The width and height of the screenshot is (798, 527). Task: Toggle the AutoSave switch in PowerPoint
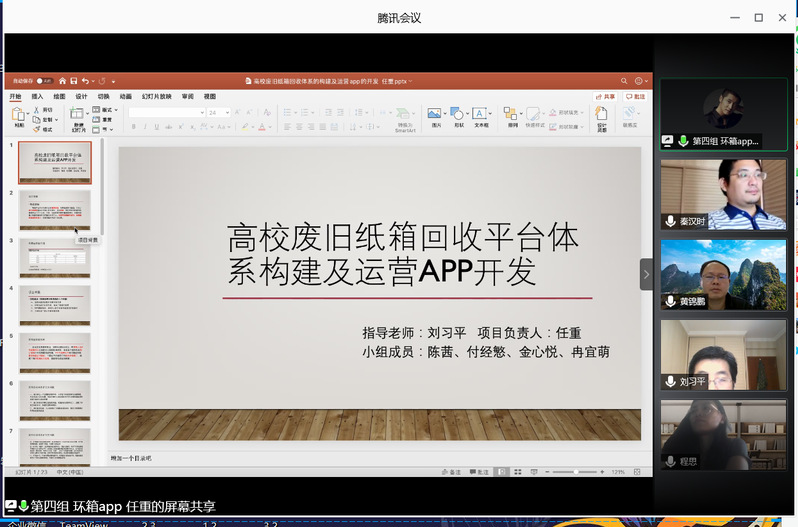pos(46,80)
